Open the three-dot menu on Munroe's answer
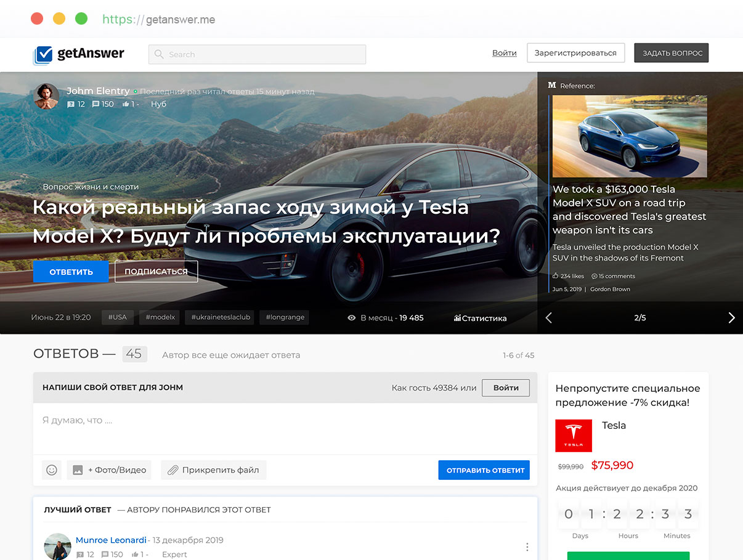The width and height of the screenshot is (743, 560). [x=527, y=546]
